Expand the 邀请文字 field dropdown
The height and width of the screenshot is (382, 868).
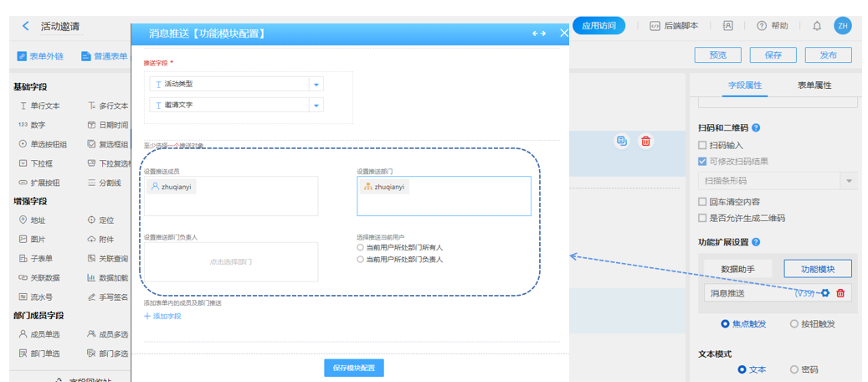(316, 106)
